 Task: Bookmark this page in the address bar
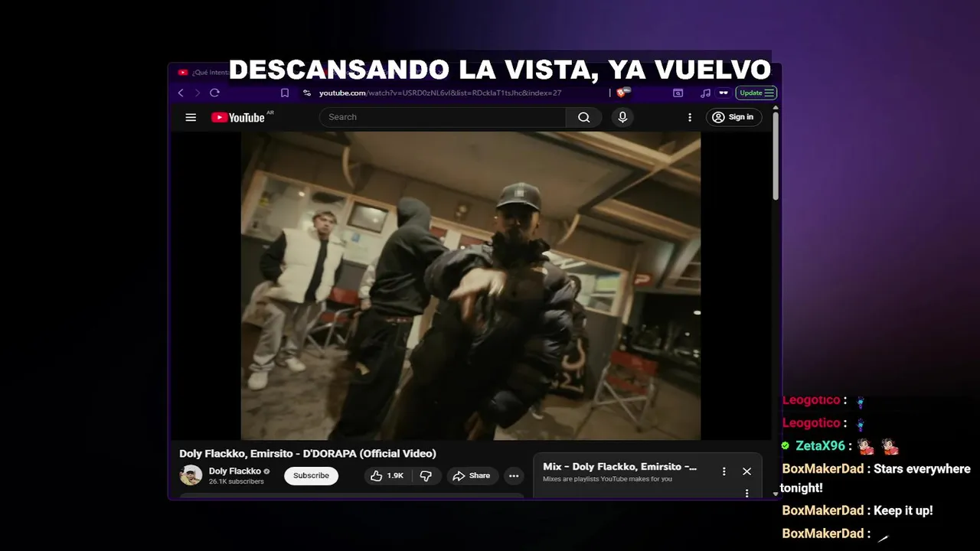click(x=285, y=93)
